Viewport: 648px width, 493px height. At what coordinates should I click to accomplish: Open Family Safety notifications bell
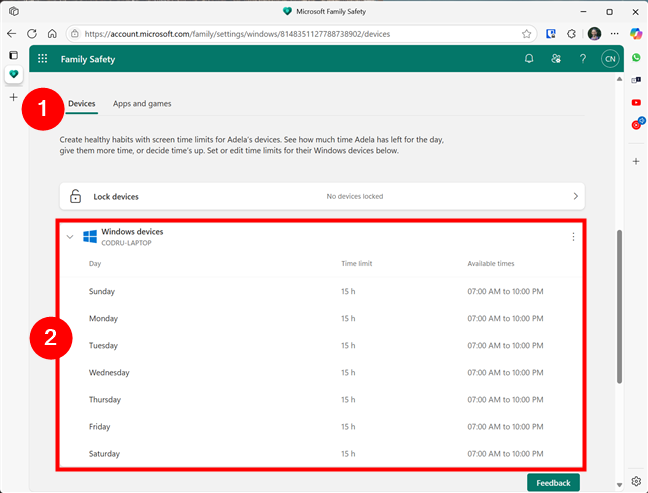[529, 59]
